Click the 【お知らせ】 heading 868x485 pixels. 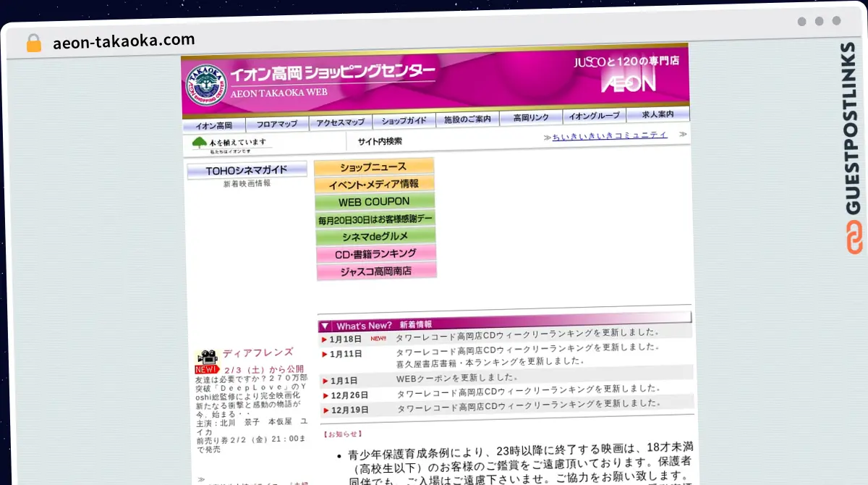342,434
